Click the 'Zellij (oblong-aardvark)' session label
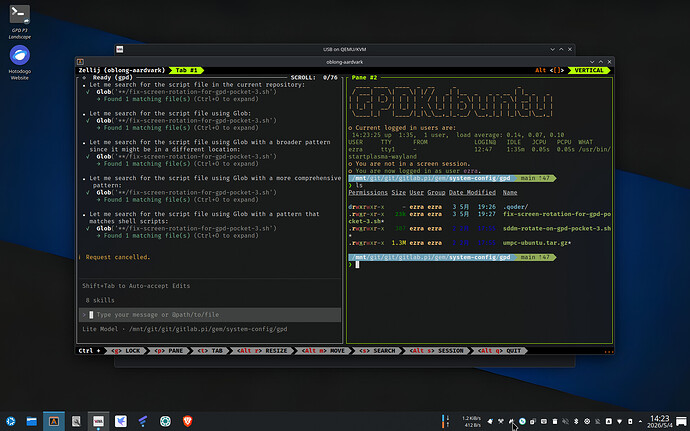The image size is (690, 431). [122, 70]
